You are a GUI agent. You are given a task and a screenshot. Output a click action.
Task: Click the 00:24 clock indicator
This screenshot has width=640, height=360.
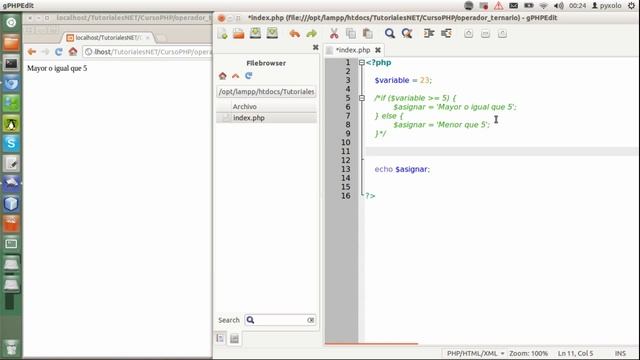[x=577, y=6]
